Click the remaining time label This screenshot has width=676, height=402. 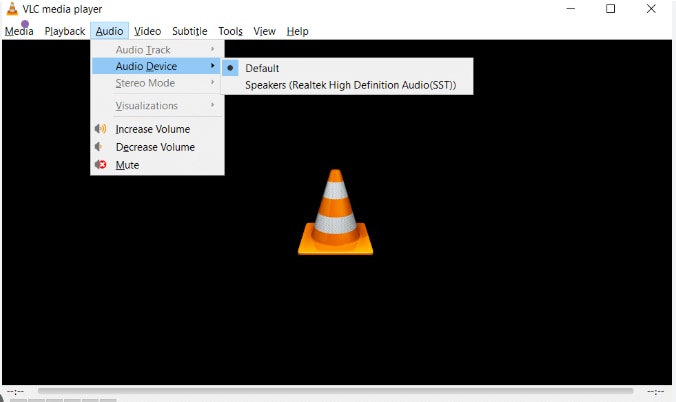pos(655,392)
